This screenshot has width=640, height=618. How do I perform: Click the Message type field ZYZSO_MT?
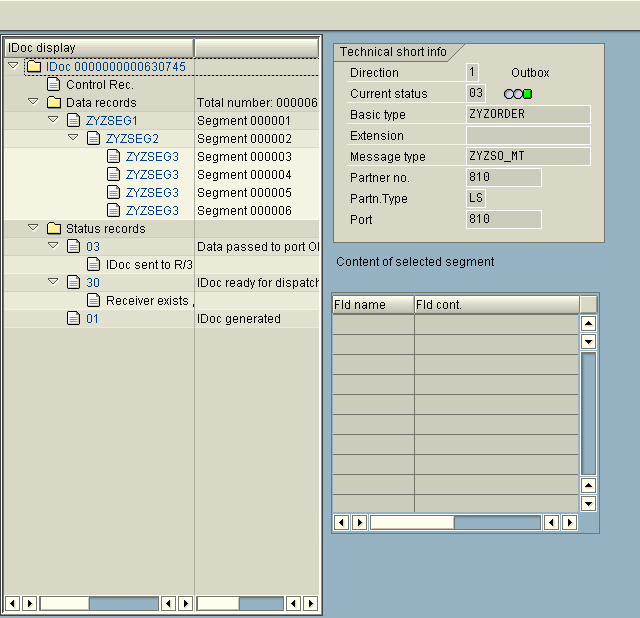527,157
